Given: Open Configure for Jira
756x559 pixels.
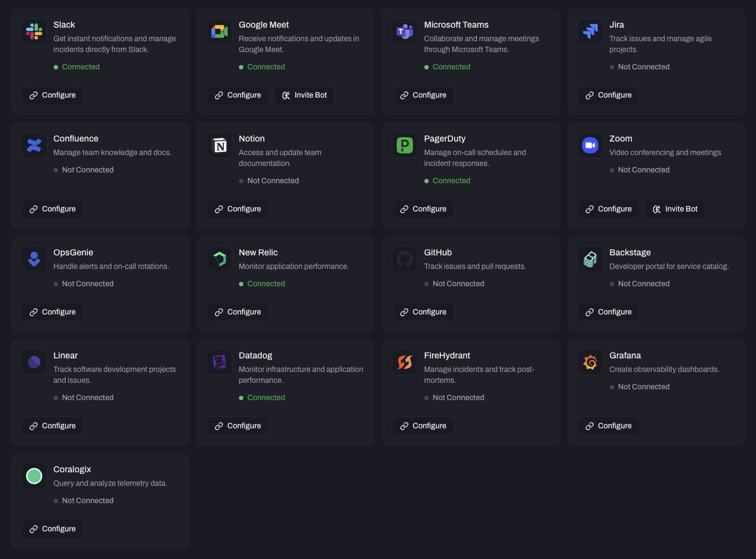Looking at the screenshot, I should pyautogui.click(x=609, y=95).
